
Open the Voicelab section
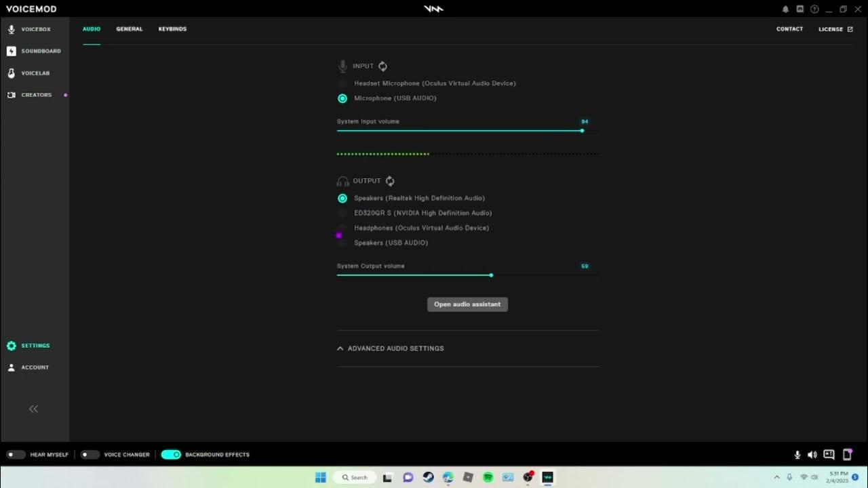point(29,73)
